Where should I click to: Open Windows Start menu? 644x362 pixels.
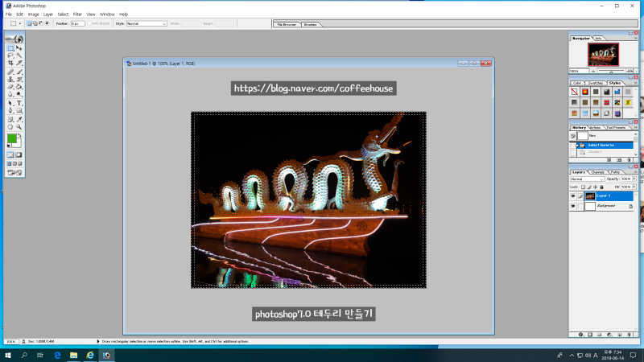[8, 356]
